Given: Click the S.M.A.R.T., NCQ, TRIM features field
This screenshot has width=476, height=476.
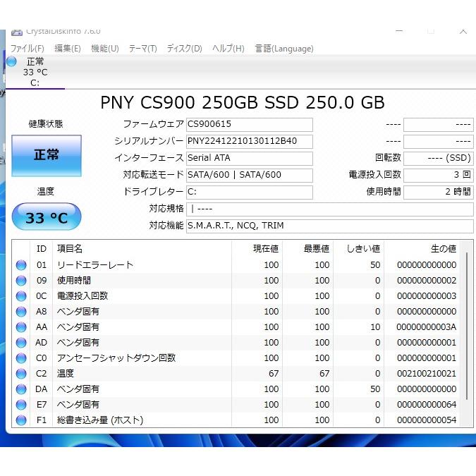Looking at the screenshot, I should point(330,226).
